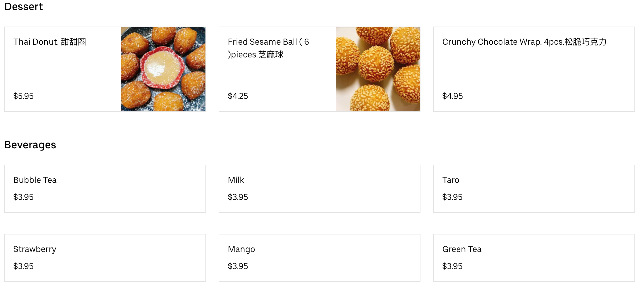Click the Bubble Tea $3.95 price
This screenshot has height=294, width=644.
[23, 197]
